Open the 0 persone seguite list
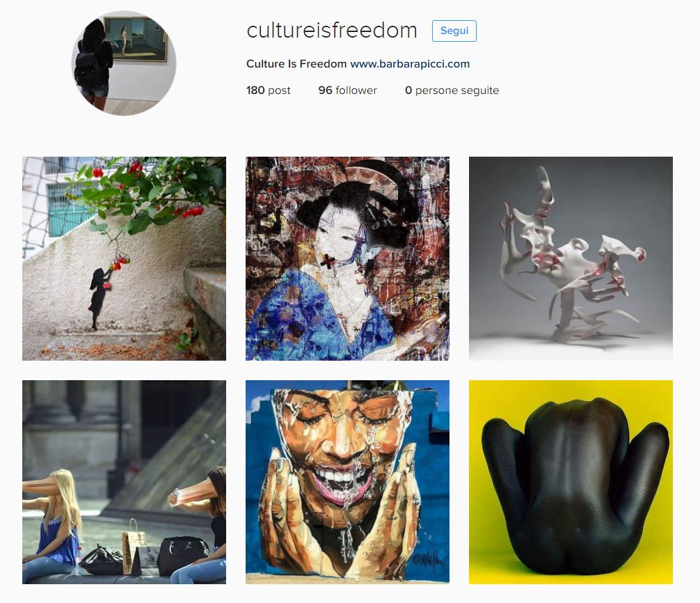 point(452,91)
